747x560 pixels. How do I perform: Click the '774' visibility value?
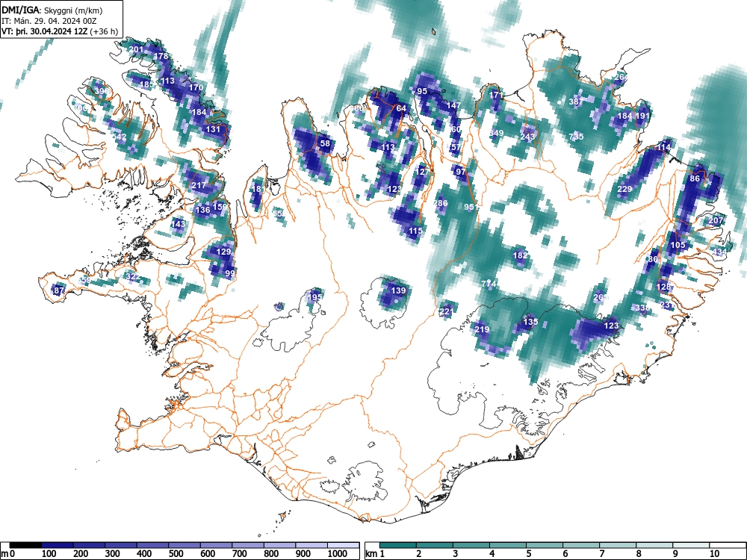(489, 284)
